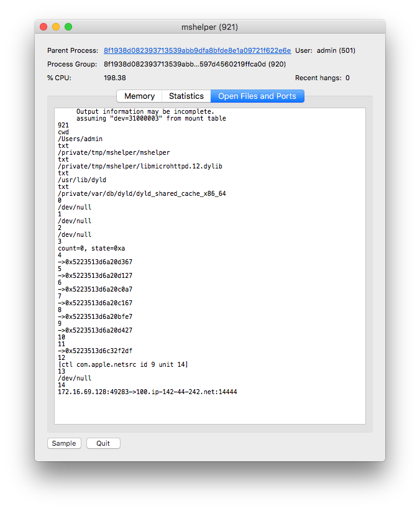The height and width of the screenshot is (511, 420).
Task: Switch to the Memory tab
Action: click(139, 96)
